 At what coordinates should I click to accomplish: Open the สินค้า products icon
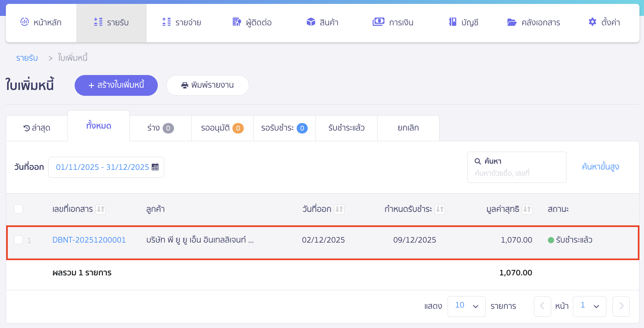click(x=311, y=22)
